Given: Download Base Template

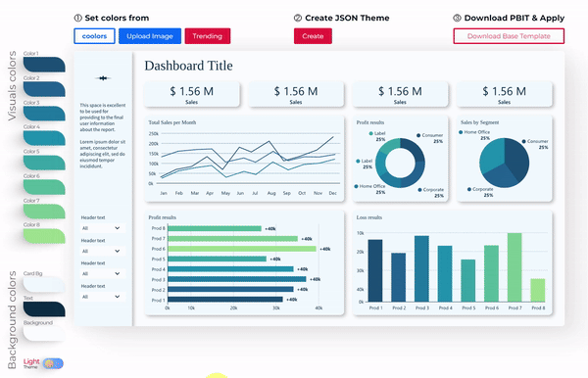Looking at the screenshot, I should (509, 36).
